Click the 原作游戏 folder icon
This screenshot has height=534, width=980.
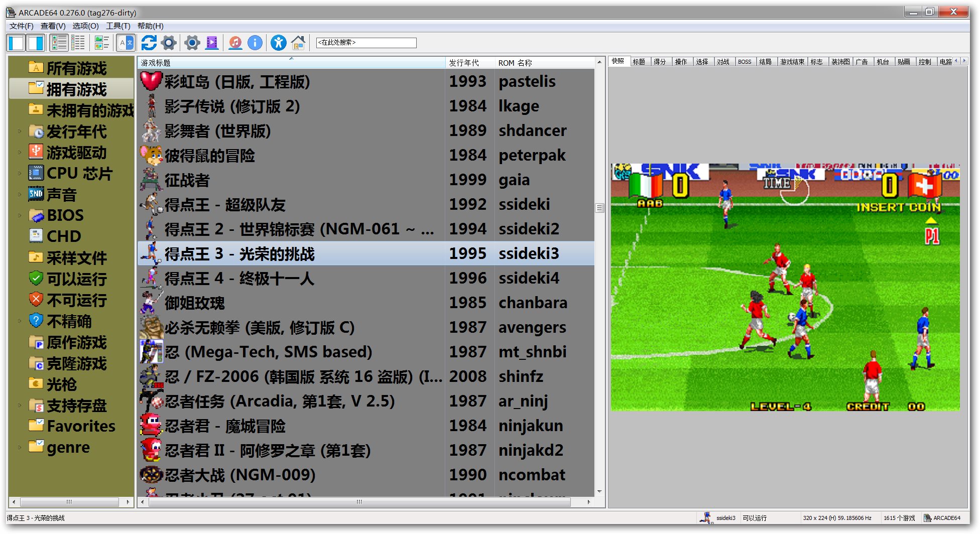click(x=36, y=342)
